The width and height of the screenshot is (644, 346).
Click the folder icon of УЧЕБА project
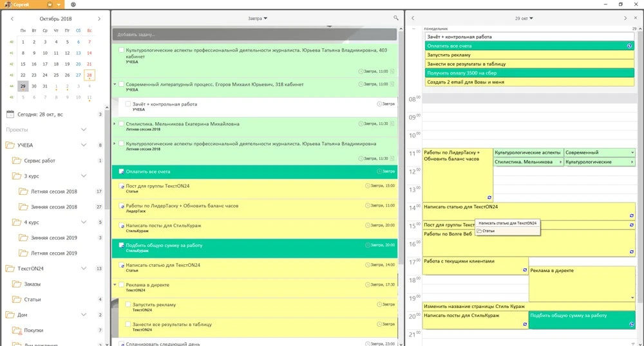coord(10,145)
